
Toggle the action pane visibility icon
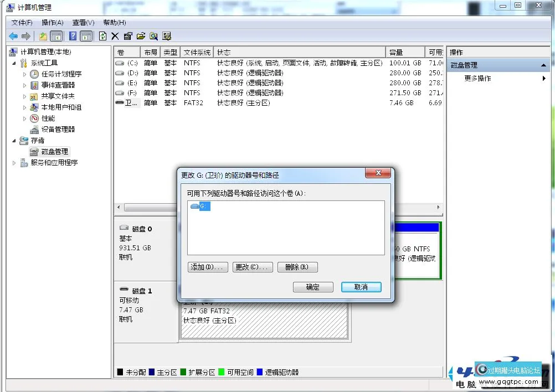point(86,36)
